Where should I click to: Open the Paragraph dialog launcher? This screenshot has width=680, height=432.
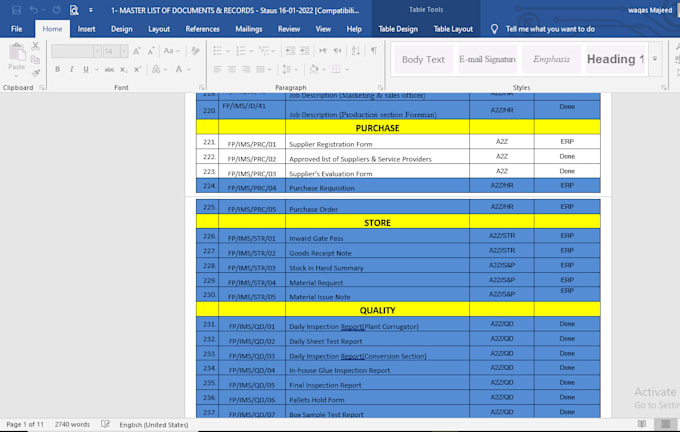(x=380, y=88)
